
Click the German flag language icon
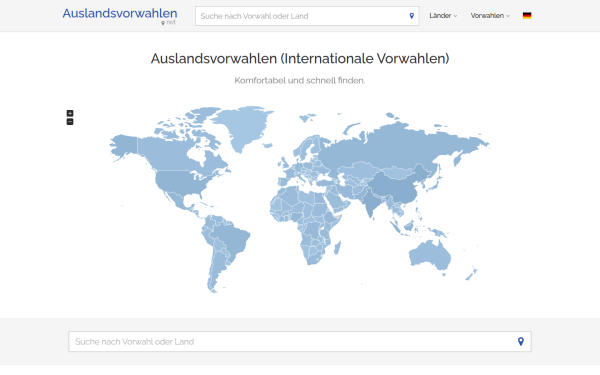(527, 16)
